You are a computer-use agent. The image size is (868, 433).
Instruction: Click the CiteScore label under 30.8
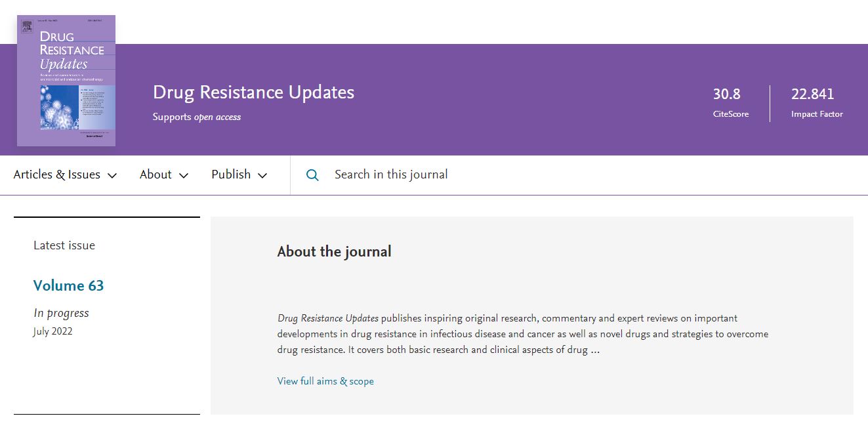(731, 114)
